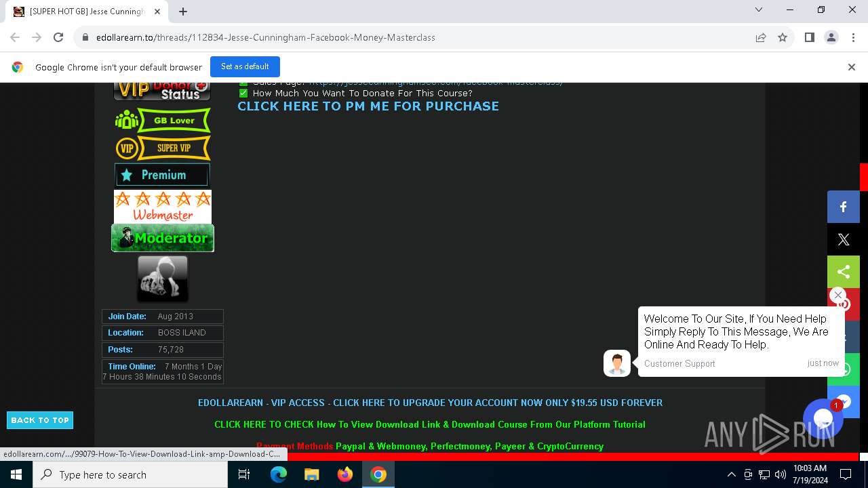
Task: Click the Location BOSS ILAND field
Action: click(x=163, y=333)
